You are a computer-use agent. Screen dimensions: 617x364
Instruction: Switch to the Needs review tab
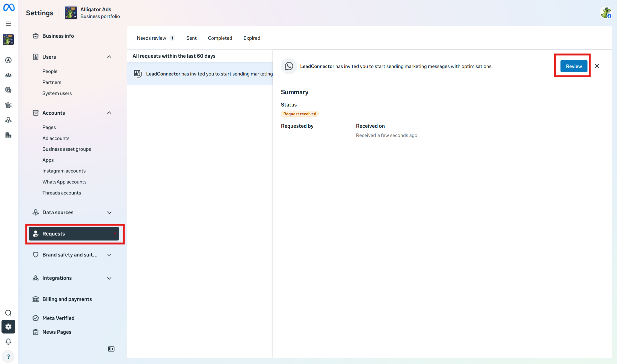tap(156, 38)
